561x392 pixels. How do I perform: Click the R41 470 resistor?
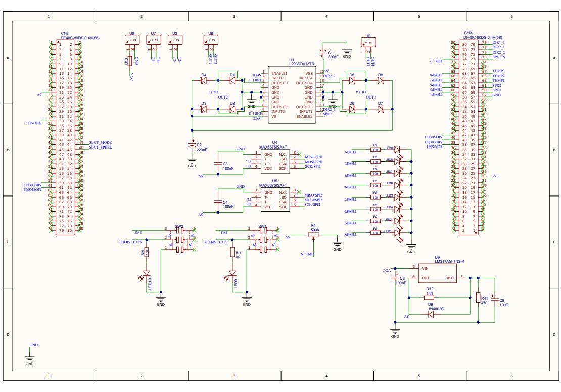[x=478, y=298]
